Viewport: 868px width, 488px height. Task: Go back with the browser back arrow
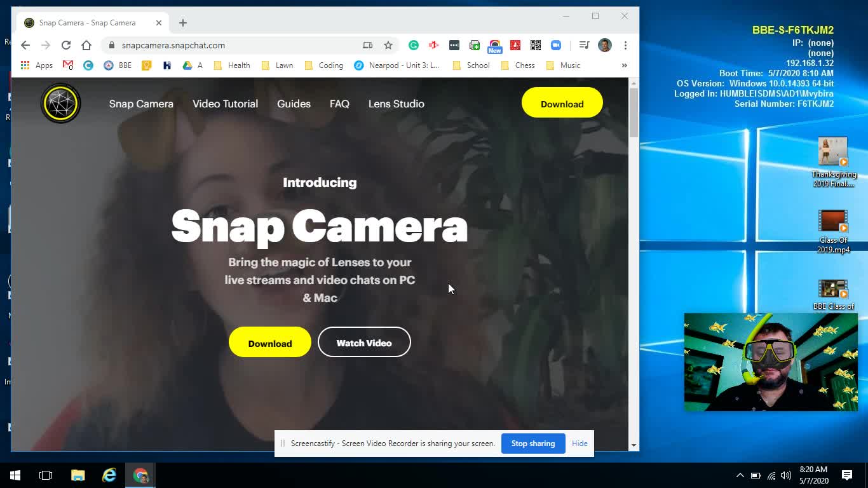point(25,45)
